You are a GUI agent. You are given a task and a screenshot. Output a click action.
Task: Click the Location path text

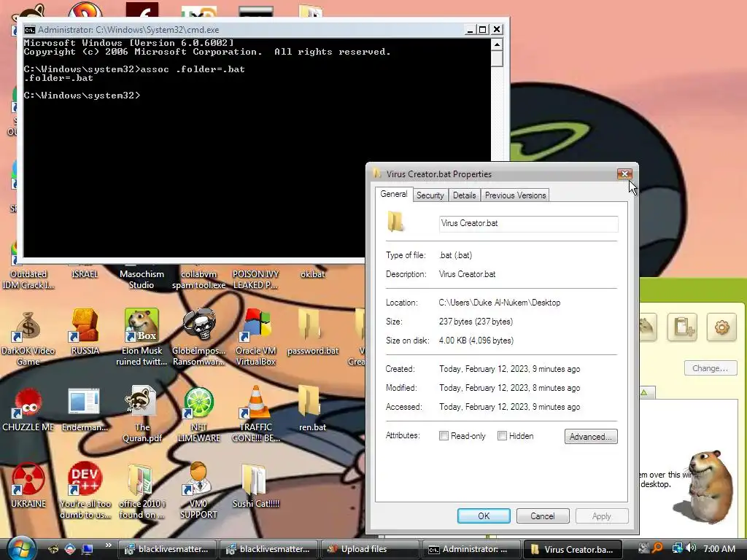click(499, 303)
